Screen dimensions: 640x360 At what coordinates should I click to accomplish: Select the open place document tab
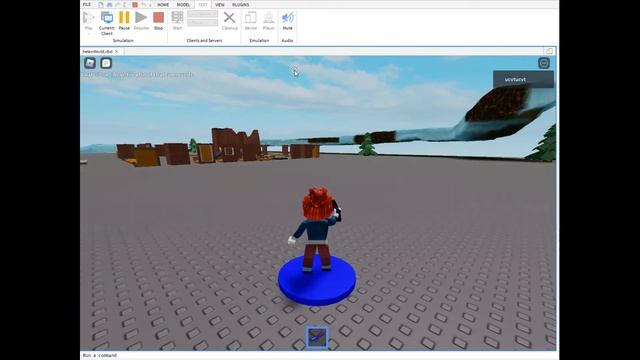pyautogui.click(x=97, y=51)
